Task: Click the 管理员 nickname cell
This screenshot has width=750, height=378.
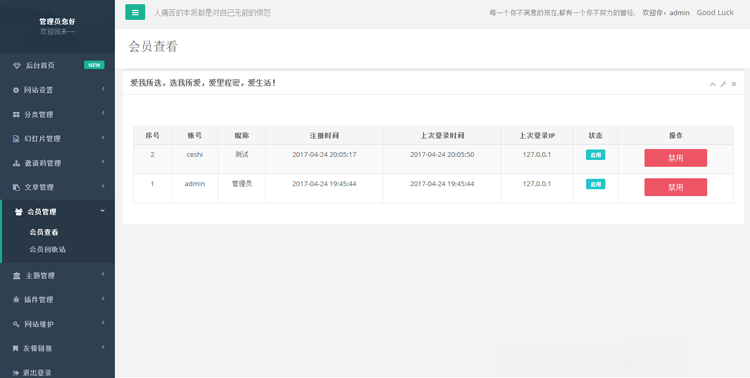Action: [x=242, y=188]
